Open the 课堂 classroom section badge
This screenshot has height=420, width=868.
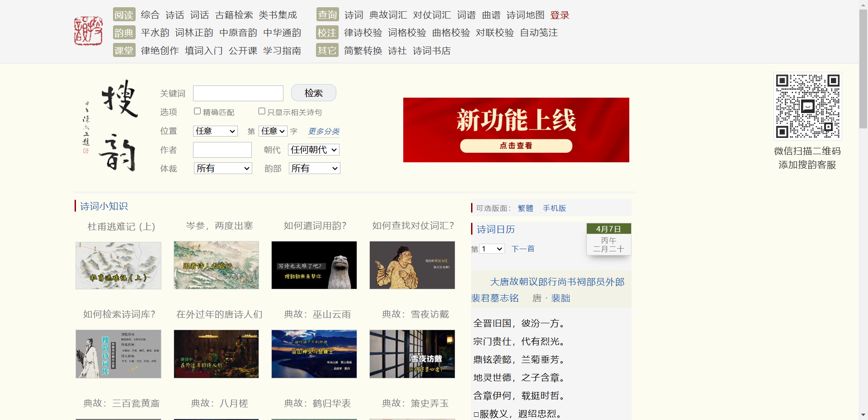pos(123,50)
